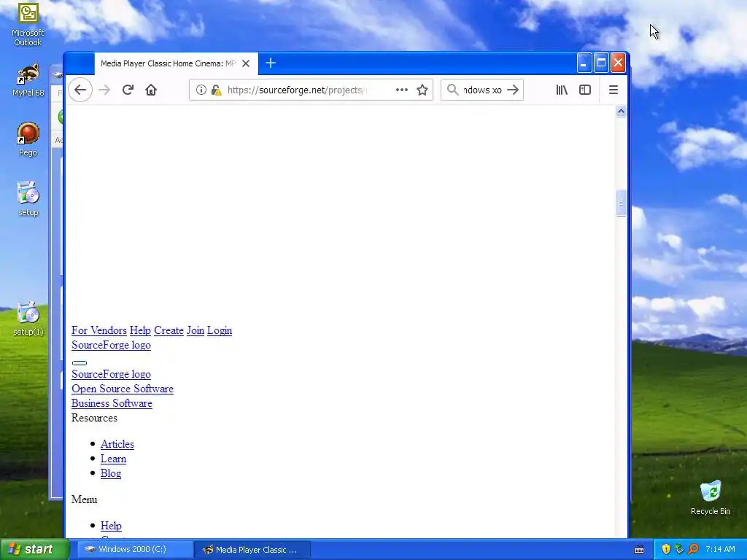Submit search with the go arrow
This screenshot has height=560, width=747.
[x=513, y=90]
